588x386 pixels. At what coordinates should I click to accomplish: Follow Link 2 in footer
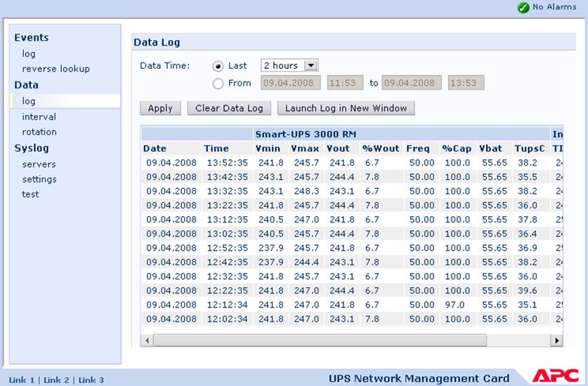coord(56,380)
